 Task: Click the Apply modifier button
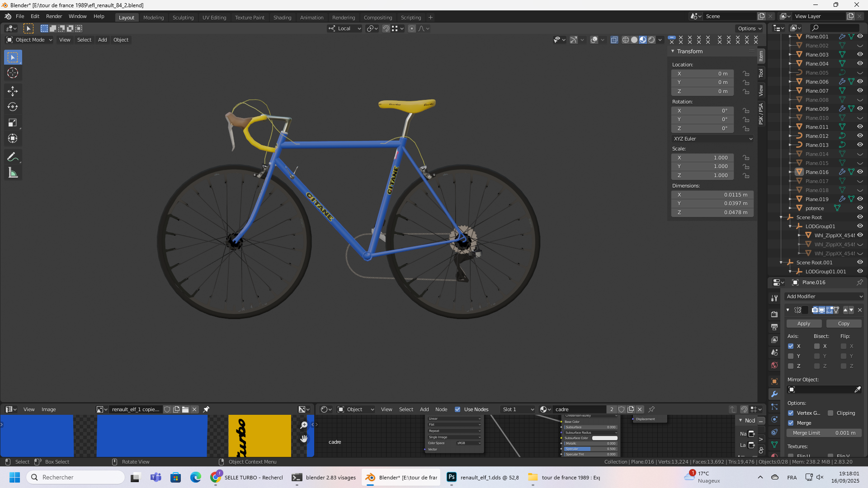(804, 324)
